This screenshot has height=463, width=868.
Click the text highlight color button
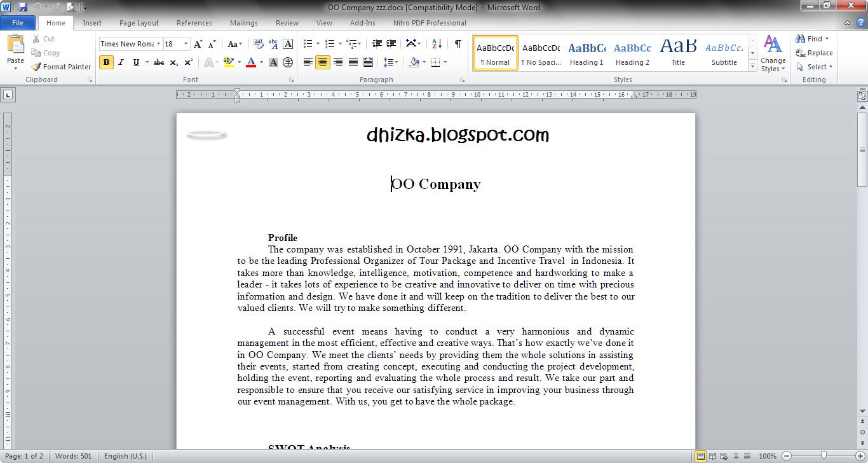pyautogui.click(x=228, y=62)
